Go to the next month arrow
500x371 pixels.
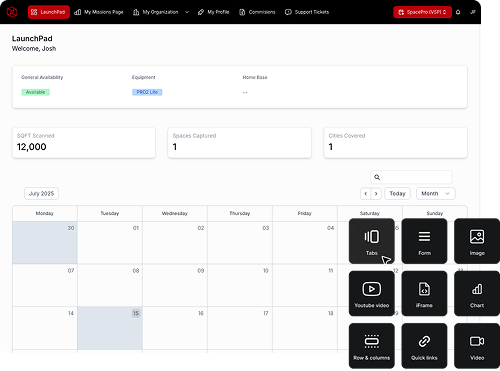coord(376,193)
